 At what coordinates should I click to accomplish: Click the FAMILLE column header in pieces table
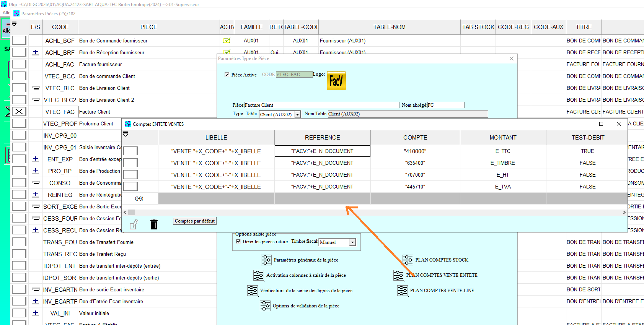tap(251, 27)
